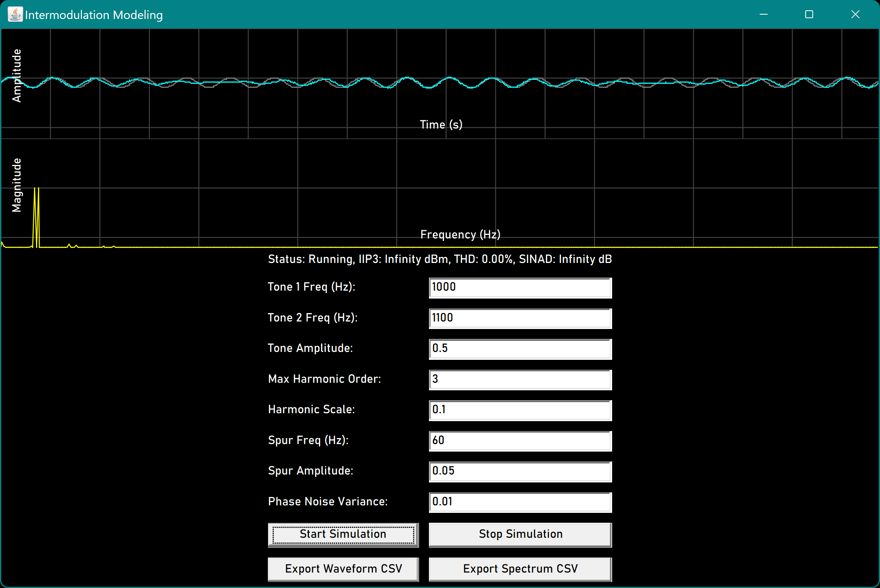This screenshot has height=588, width=880.
Task: Close the Intermodulation Modeling window
Action: (855, 15)
